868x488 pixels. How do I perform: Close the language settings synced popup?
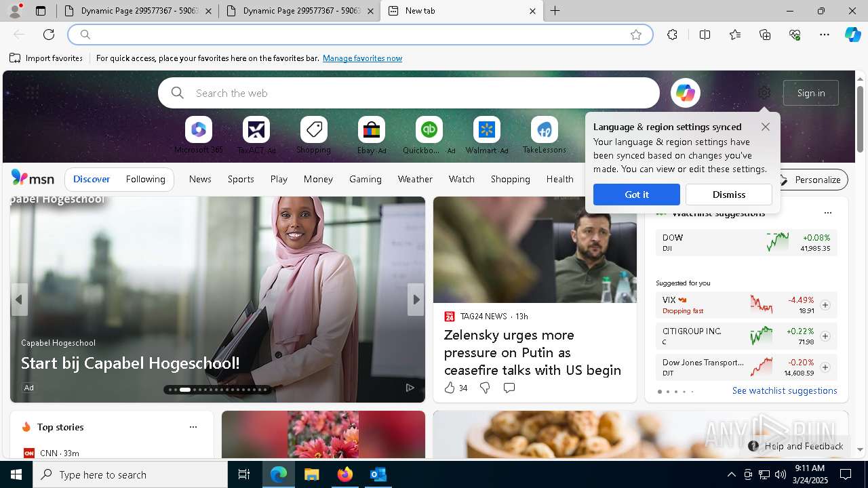point(766,127)
